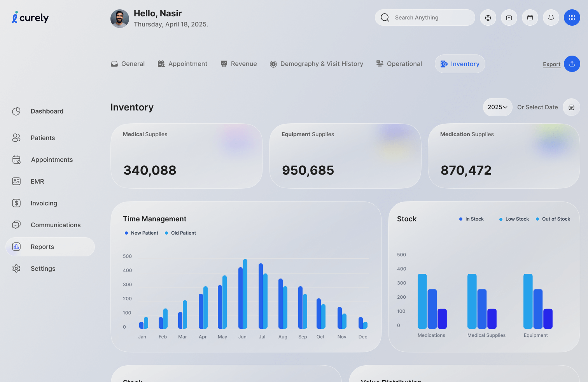588x382 pixels.
Task: Click Nasir's profile avatar
Action: 120,19
